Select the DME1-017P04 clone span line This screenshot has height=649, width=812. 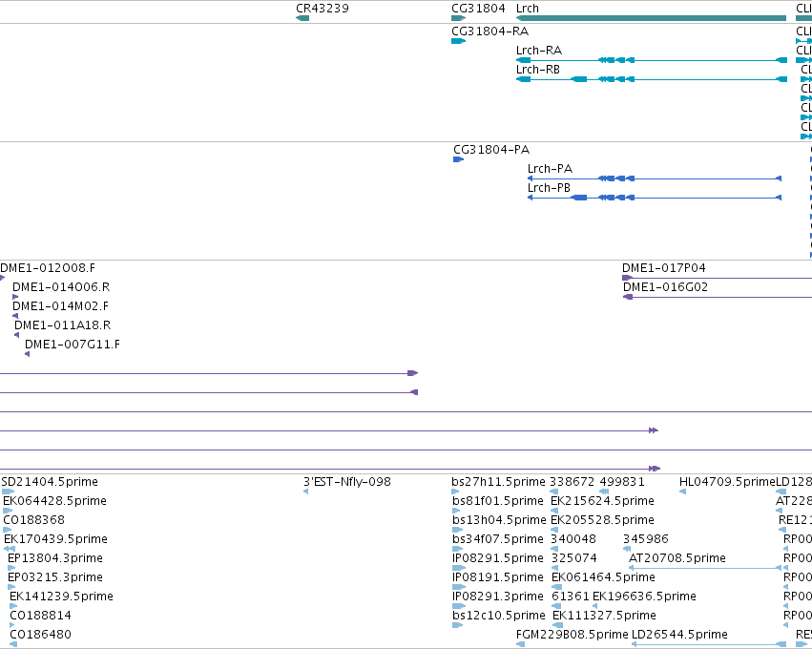[x=717, y=278]
